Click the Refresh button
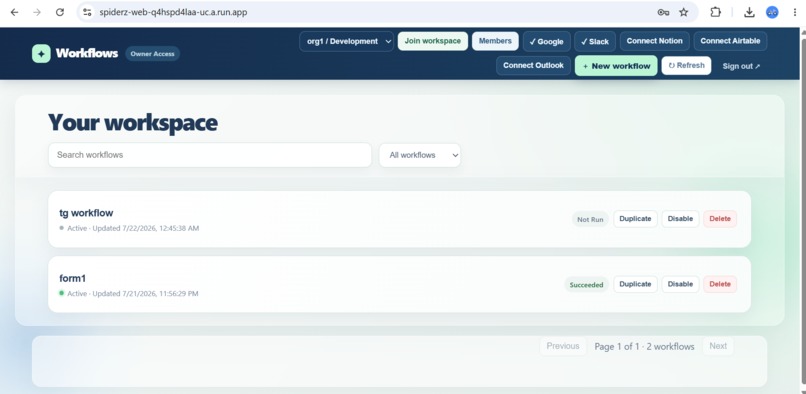806x394 pixels. [x=686, y=65]
